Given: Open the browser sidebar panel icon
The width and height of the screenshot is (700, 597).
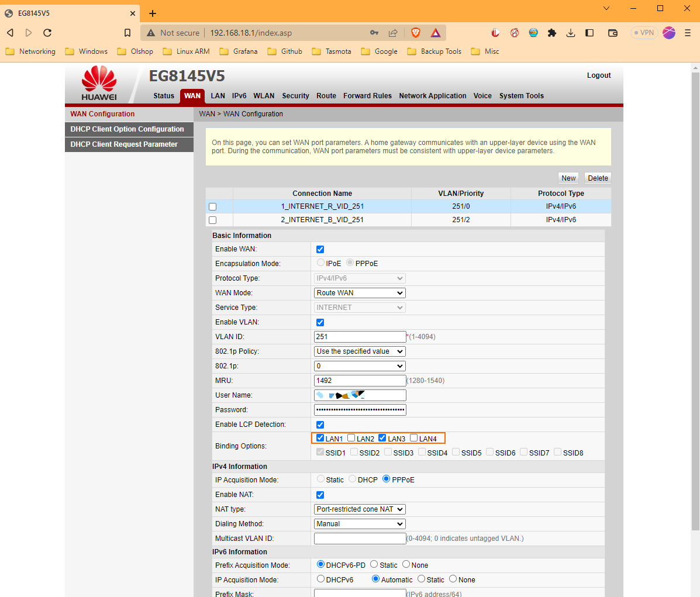Looking at the screenshot, I should pyautogui.click(x=589, y=33).
